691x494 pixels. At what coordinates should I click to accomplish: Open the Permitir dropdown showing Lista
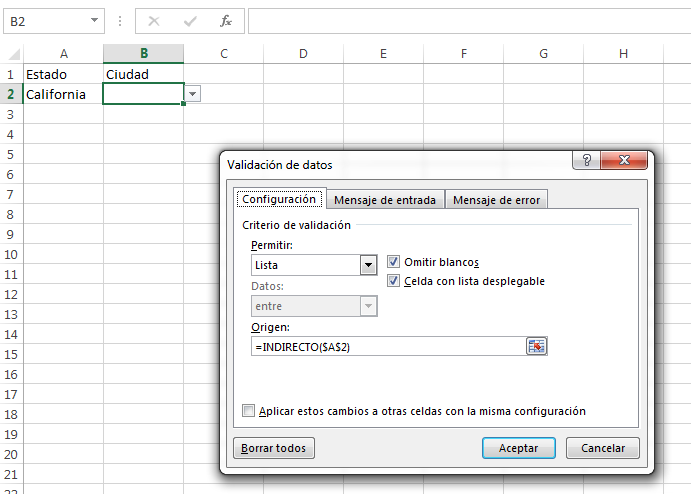coord(368,265)
